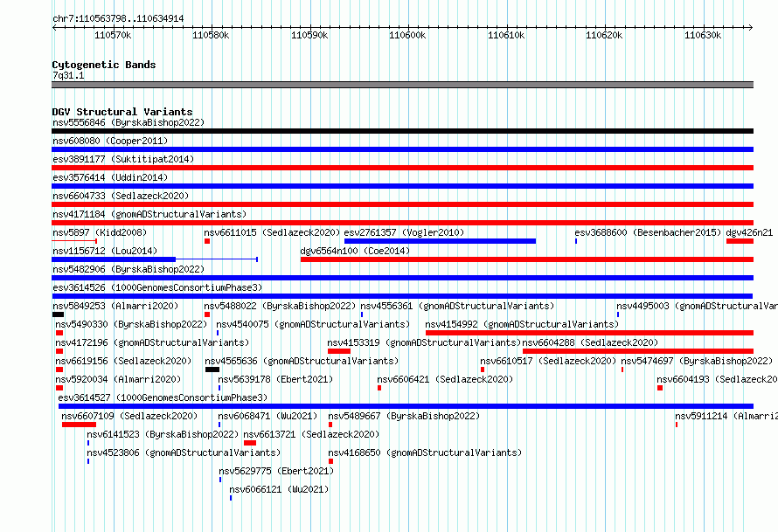Click the blue bar of esv3614527
Image resolution: width=778 pixels, height=532 pixels.
tap(406, 406)
